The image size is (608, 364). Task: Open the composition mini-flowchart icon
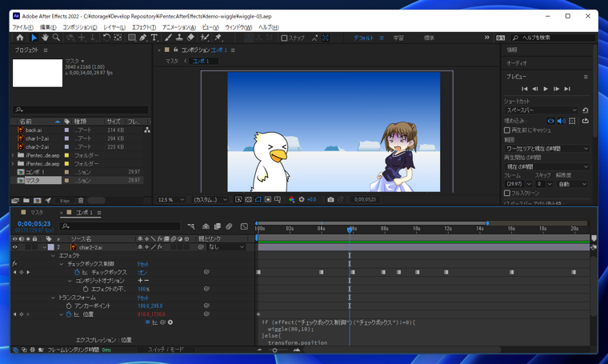coord(190,226)
